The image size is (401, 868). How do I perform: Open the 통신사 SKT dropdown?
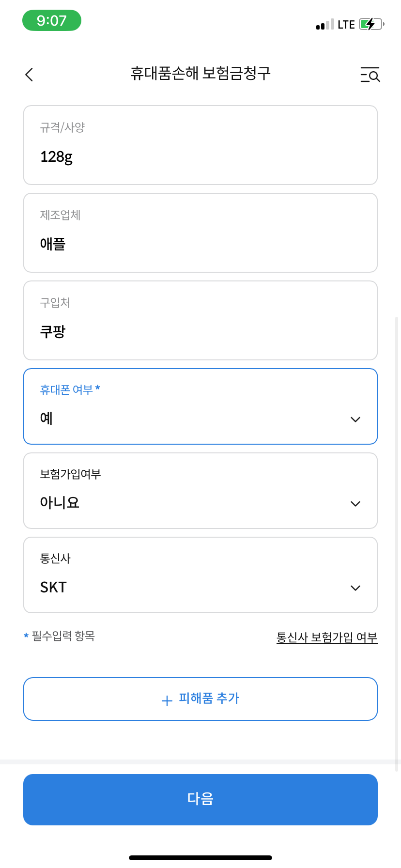point(200,575)
